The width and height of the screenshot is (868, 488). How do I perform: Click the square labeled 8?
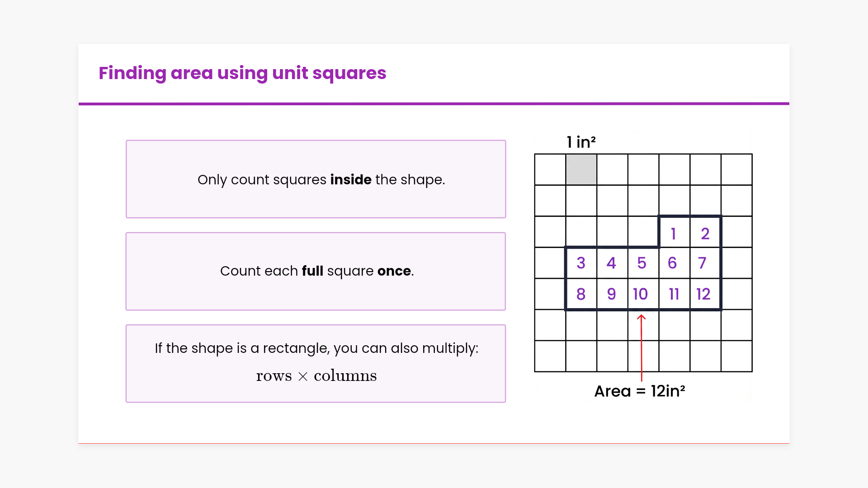pos(581,294)
